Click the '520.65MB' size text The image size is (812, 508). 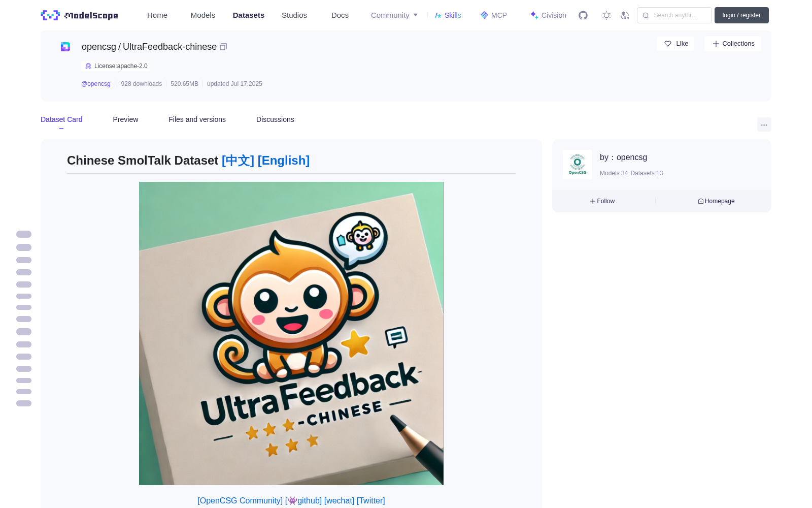pyautogui.click(x=184, y=84)
